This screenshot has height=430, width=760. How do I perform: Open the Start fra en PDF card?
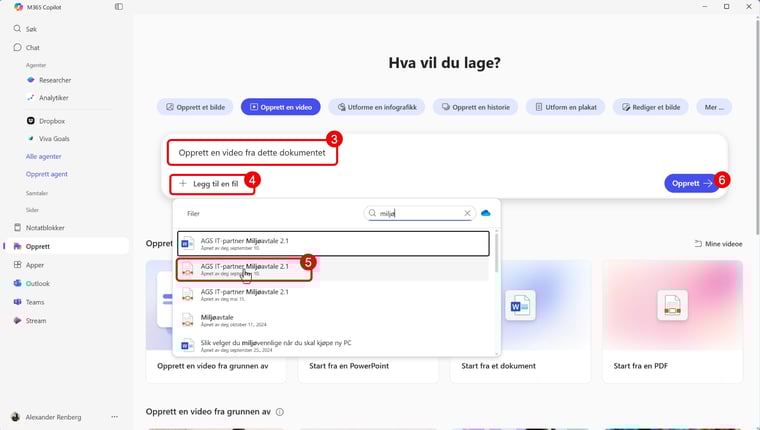point(673,321)
